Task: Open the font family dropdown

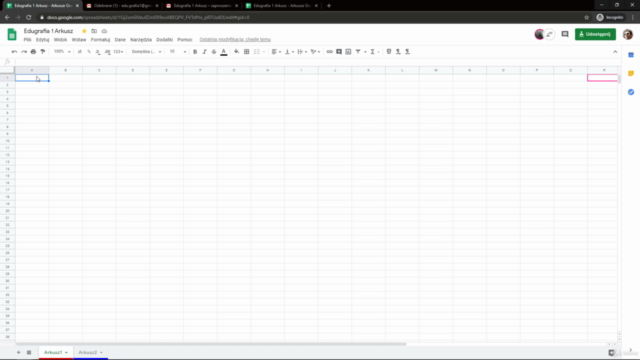Action: (x=146, y=52)
